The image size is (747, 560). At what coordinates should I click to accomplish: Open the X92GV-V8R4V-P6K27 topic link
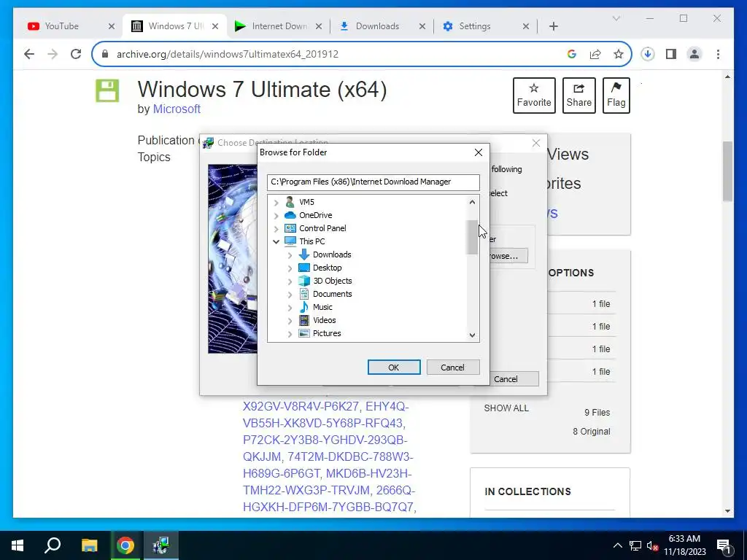pyautogui.click(x=301, y=407)
